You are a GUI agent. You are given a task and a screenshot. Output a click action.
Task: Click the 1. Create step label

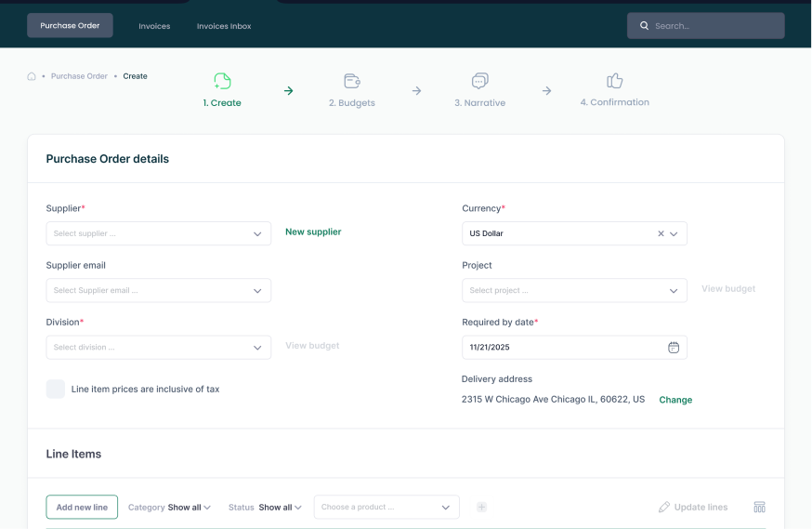pyautogui.click(x=222, y=102)
